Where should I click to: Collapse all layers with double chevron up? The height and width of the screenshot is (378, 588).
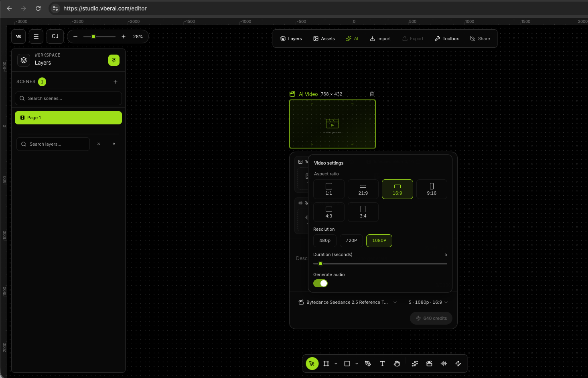click(114, 144)
